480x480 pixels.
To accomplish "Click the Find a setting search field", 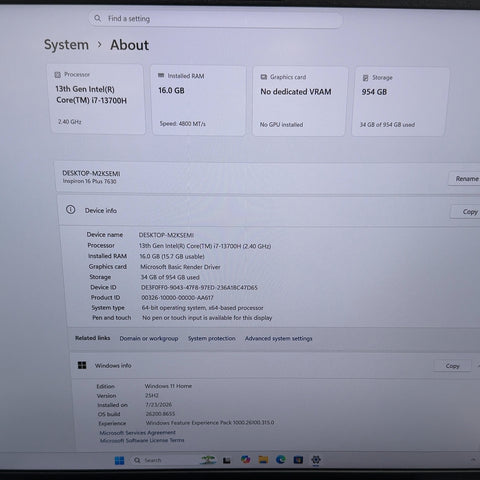I will 215,19.
